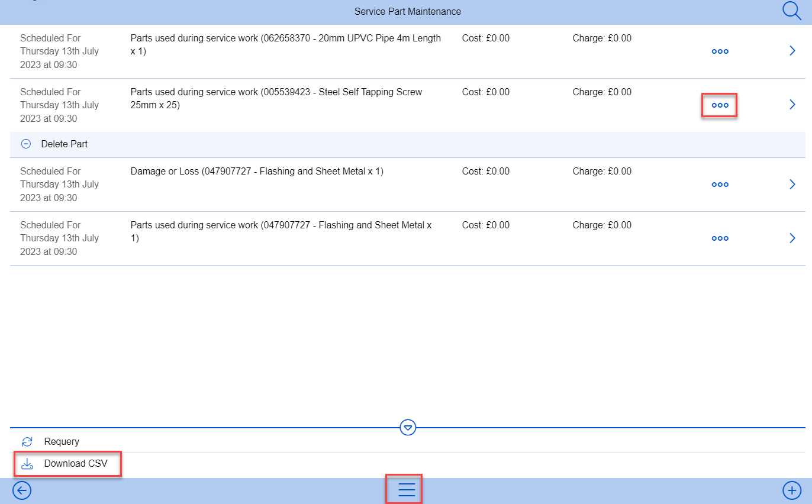Viewport: 812px width, 504px height.
Task: Open details chevron for Damage or Loss row
Action: point(792,184)
